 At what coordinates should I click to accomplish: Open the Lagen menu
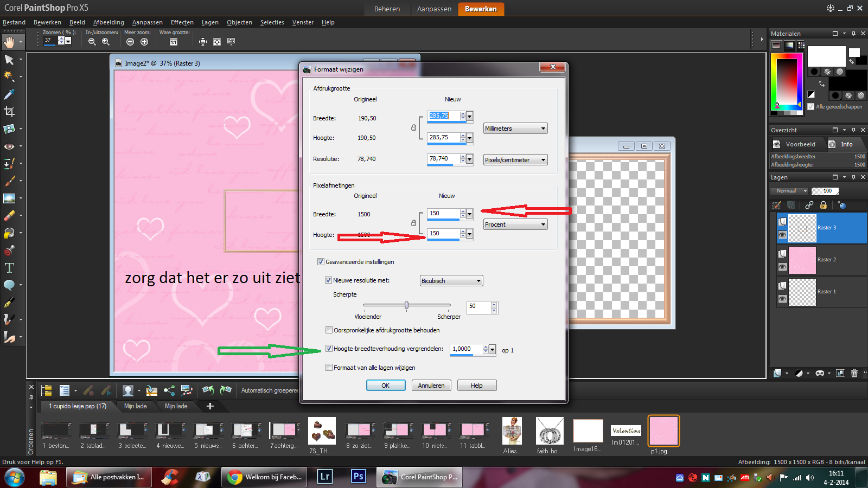(210, 22)
